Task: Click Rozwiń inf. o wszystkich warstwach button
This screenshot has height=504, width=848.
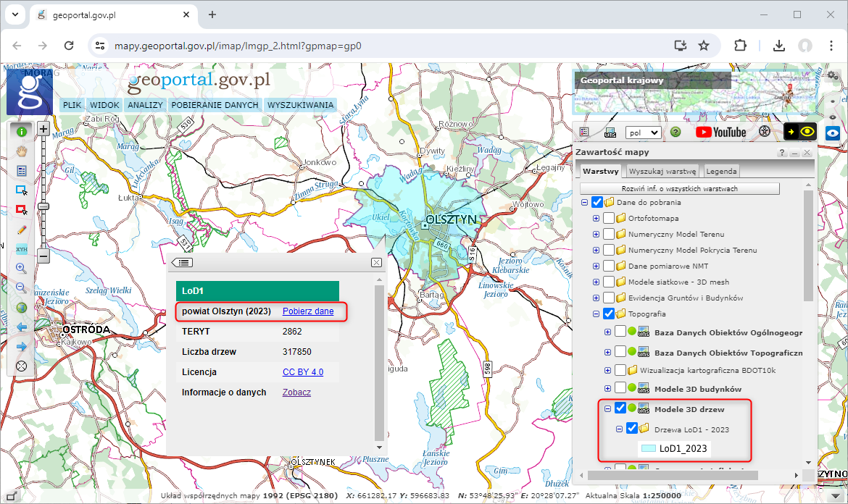Action: click(679, 188)
